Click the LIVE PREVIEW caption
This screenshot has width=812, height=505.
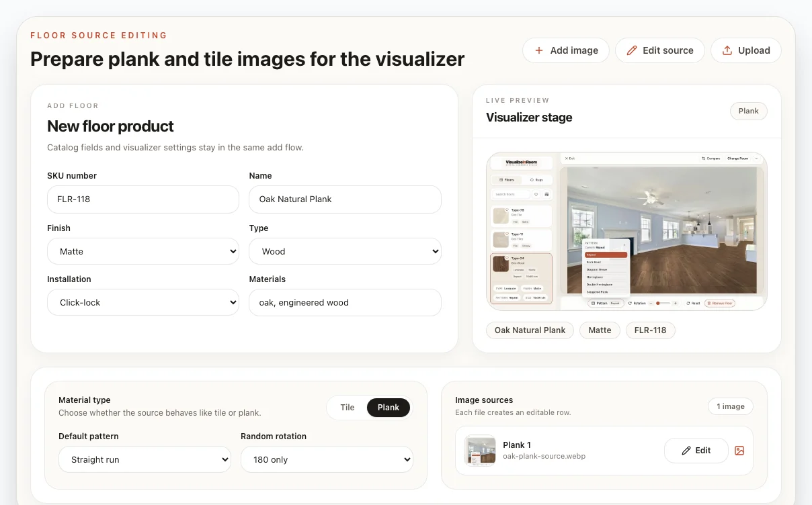click(x=518, y=101)
